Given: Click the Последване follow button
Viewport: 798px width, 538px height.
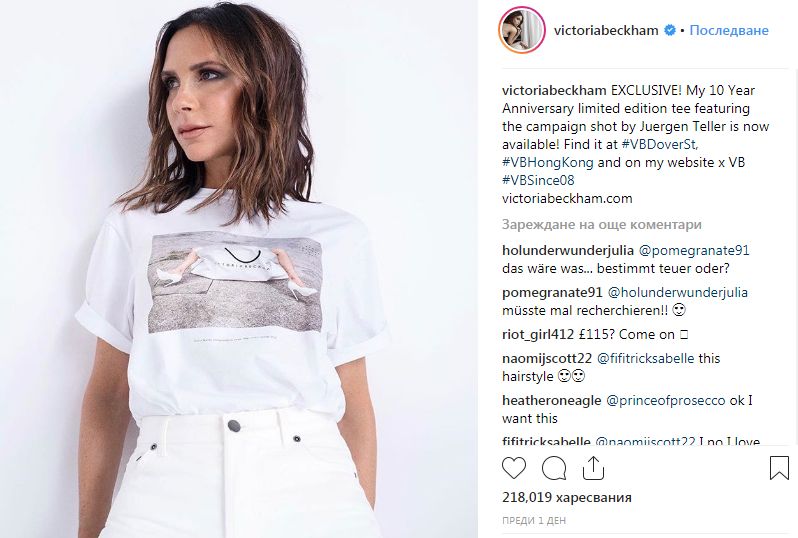Looking at the screenshot, I should click(729, 31).
